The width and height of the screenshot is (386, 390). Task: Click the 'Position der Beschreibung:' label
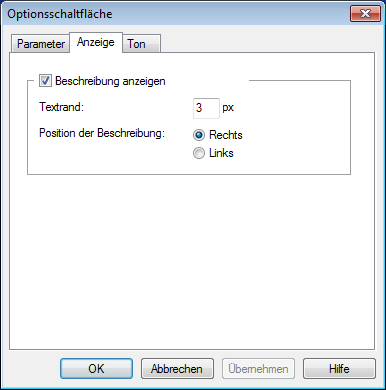tap(102, 133)
